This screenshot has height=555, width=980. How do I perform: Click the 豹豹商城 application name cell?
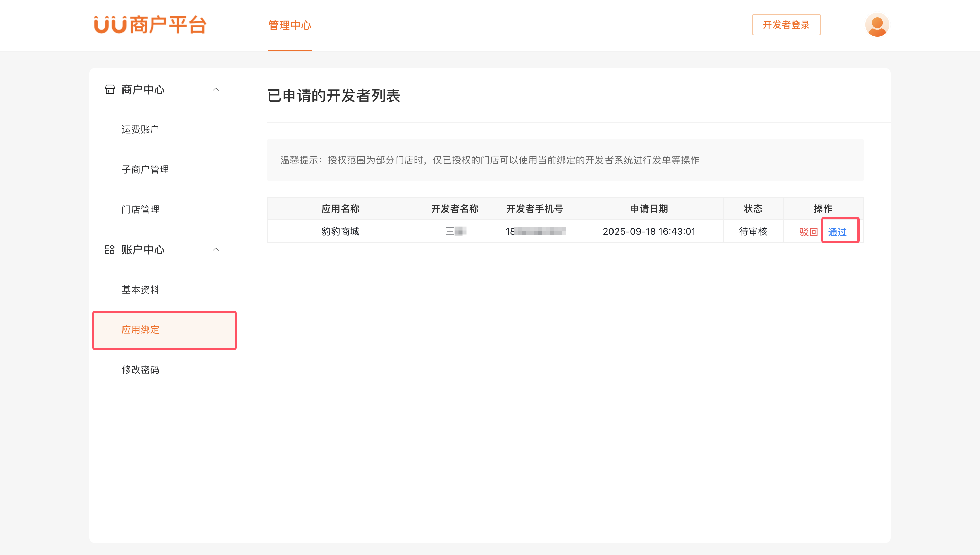coord(340,231)
